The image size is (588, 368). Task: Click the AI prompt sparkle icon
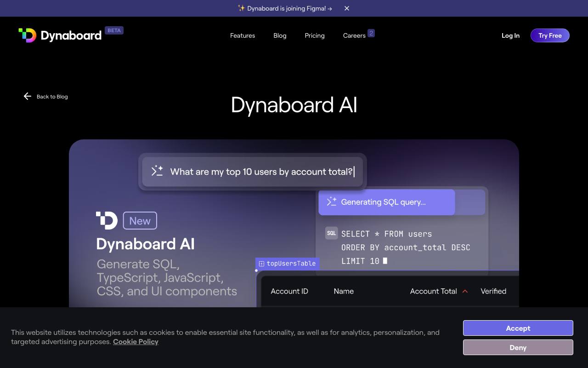157,171
